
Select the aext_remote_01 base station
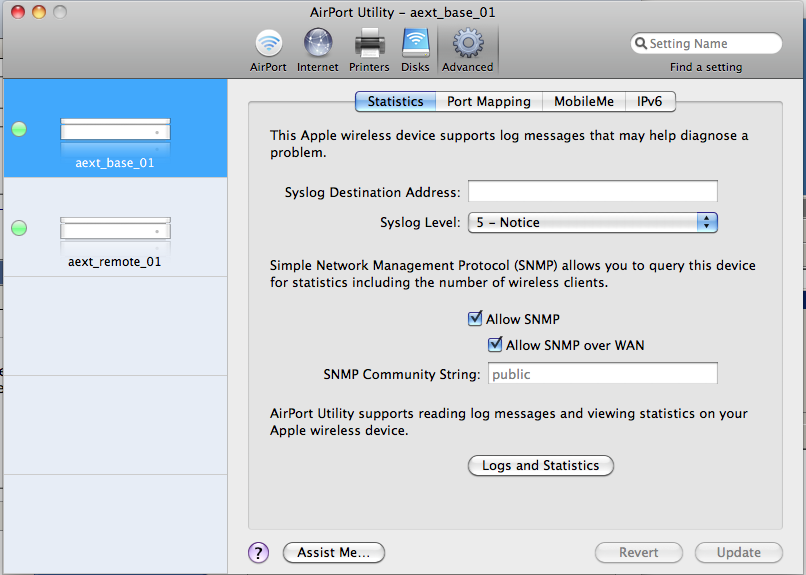pos(115,227)
